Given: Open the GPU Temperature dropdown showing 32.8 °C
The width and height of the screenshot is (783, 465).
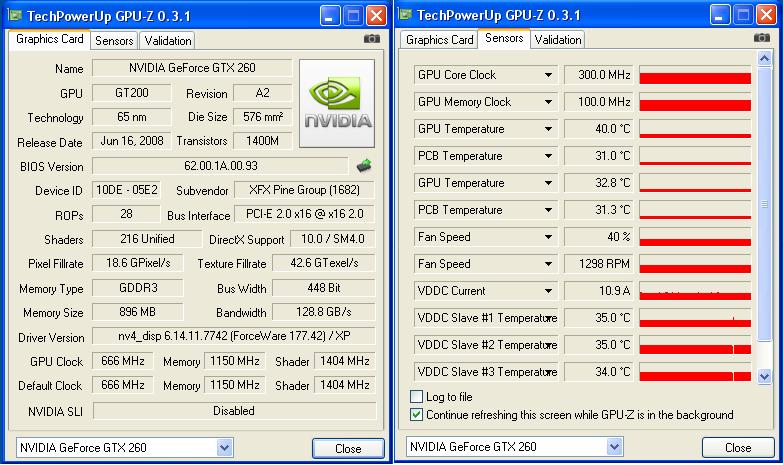Looking at the screenshot, I should click(548, 183).
